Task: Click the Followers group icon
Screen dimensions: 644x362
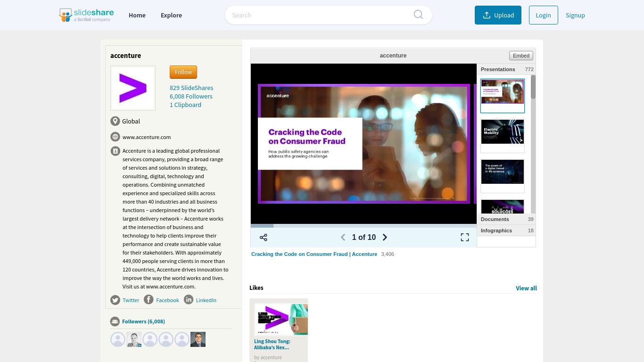Action: pyautogui.click(x=115, y=321)
